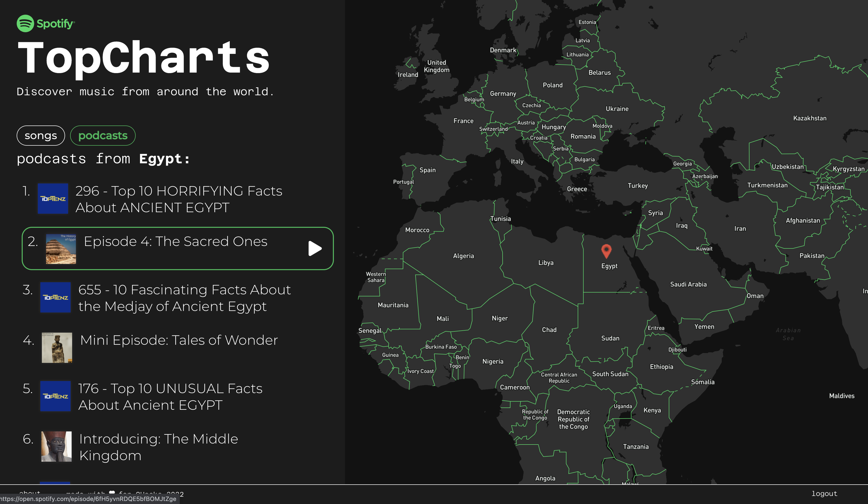
Task: Play Episode 4: The Sacred Ones
Action: [315, 248]
